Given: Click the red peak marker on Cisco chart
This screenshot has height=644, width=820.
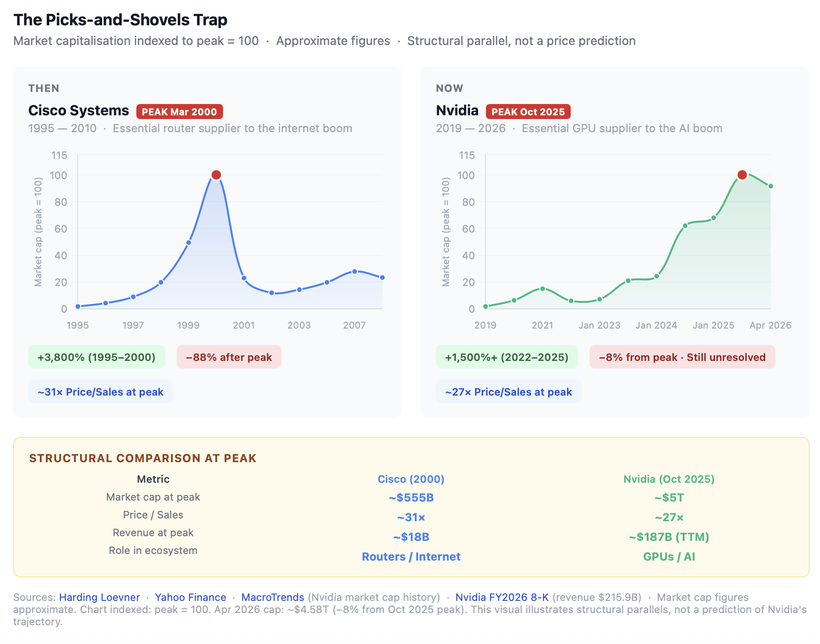Looking at the screenshot, I should pos(216,175).
